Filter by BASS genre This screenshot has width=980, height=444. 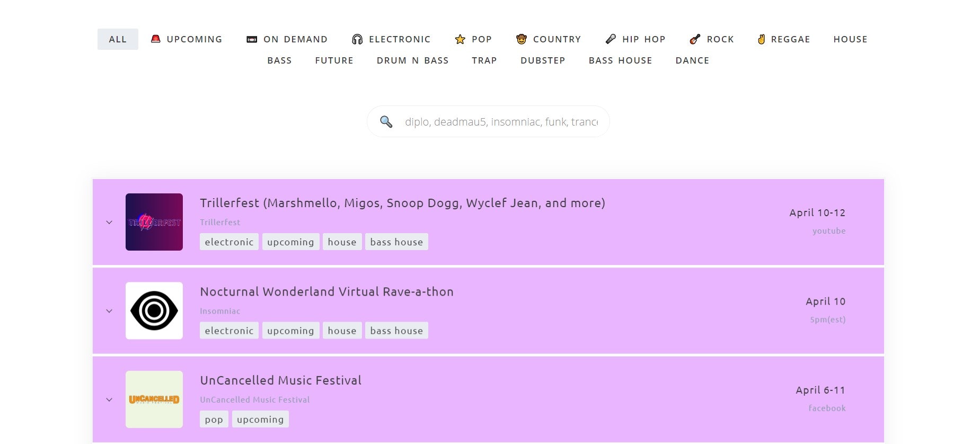[x=279, y=60]
